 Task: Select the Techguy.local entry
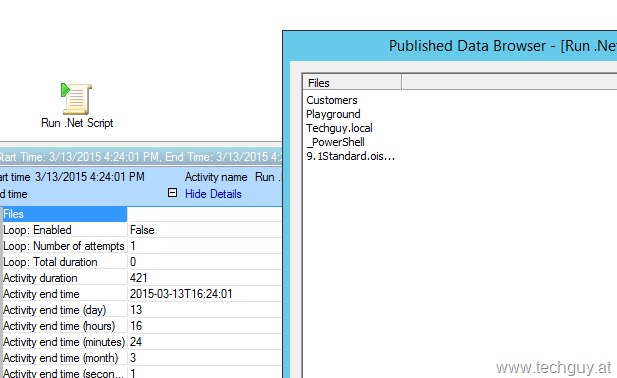click(339, 128)
